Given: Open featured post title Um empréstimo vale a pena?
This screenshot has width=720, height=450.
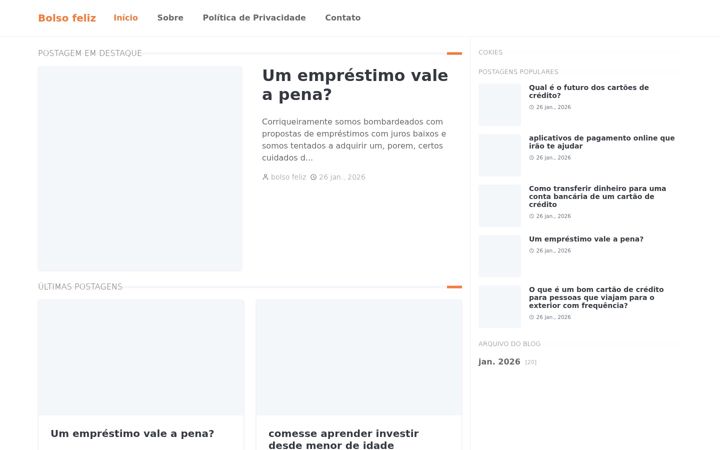Looking at the screenshot, I should click(355, 85).
